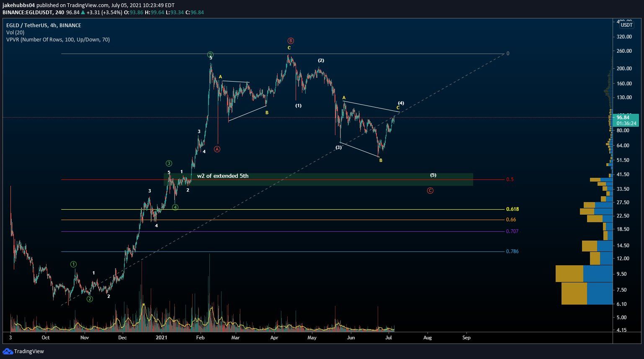
Task: Click the 22.50 price axis label
Action: click(x=623, y=216)
